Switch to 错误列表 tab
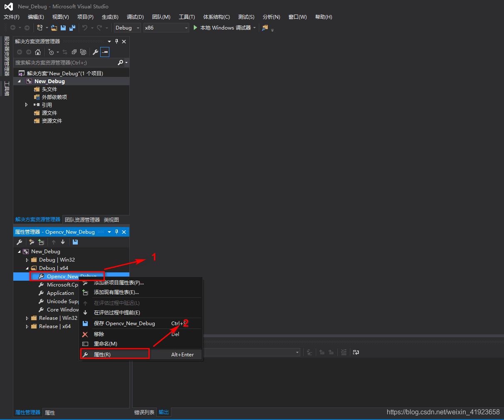The image size is (504, 420). pos(144,412)
